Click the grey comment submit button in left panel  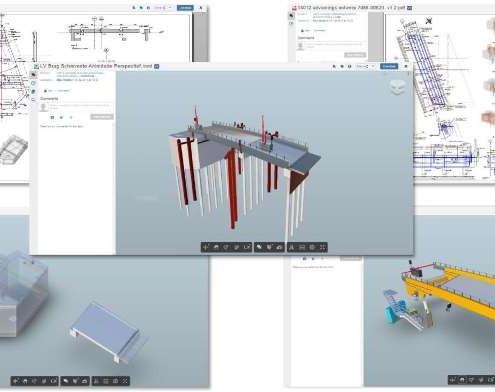pyautogui.click(x=102, y=117)
